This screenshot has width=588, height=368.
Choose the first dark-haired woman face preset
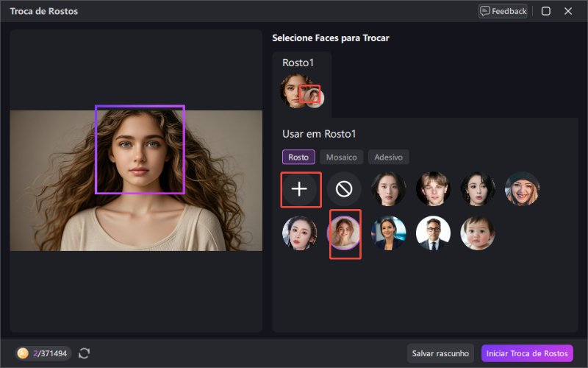tap(389, 189)
